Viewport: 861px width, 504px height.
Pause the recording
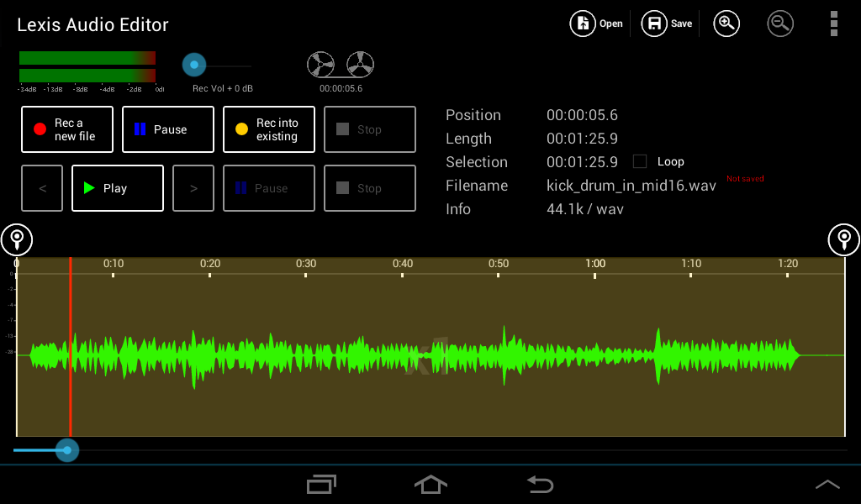(168, 129)
